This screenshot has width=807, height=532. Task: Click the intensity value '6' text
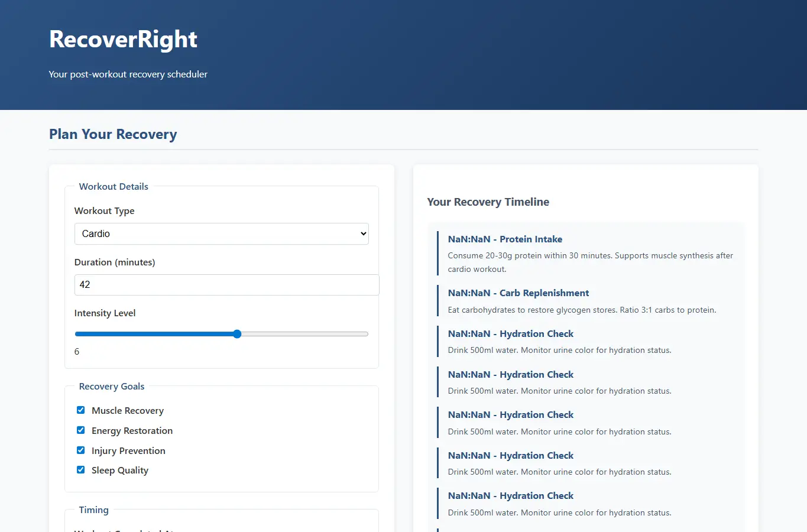[x=77, y=352]
